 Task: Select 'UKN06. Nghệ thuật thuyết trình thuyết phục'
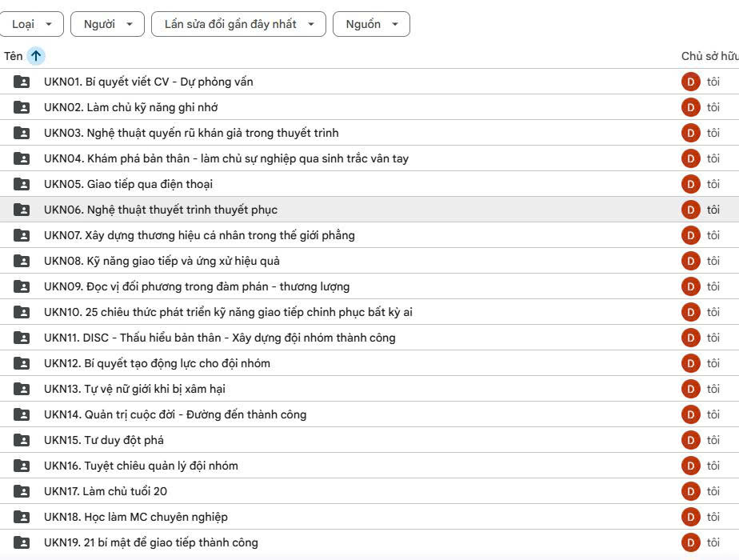(161, 210)
